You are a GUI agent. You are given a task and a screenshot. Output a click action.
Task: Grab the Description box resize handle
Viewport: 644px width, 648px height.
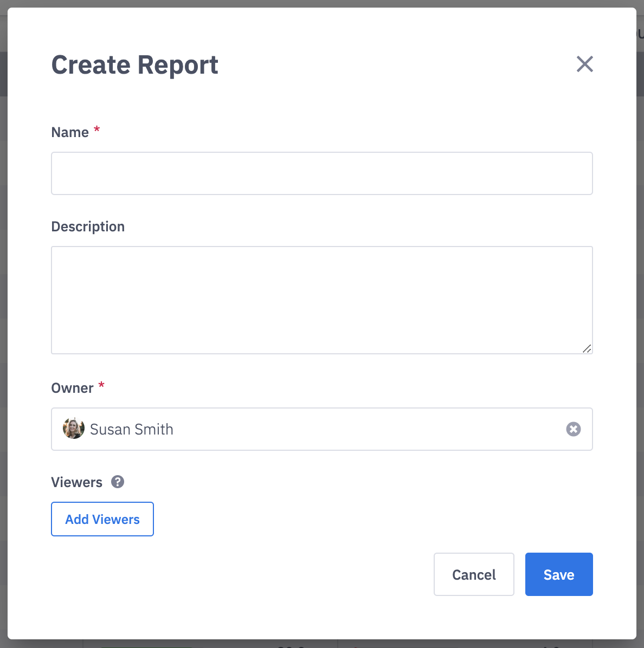tap(587, 348)
